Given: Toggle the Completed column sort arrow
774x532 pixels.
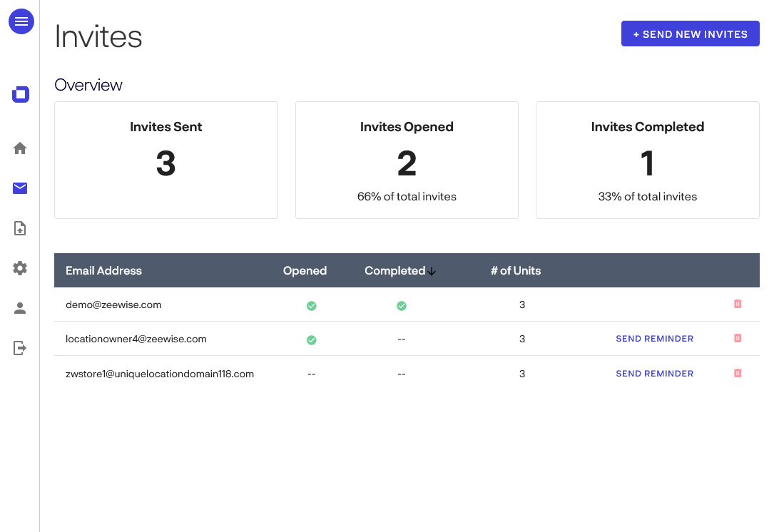Looking at the screenshot, I should point(431,271).
